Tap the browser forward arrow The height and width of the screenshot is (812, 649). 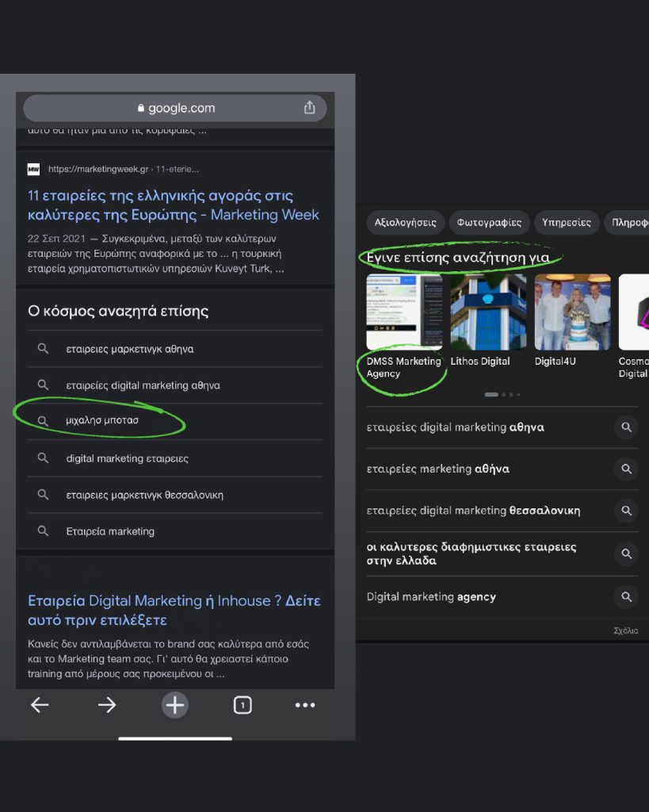pos(107,705)
